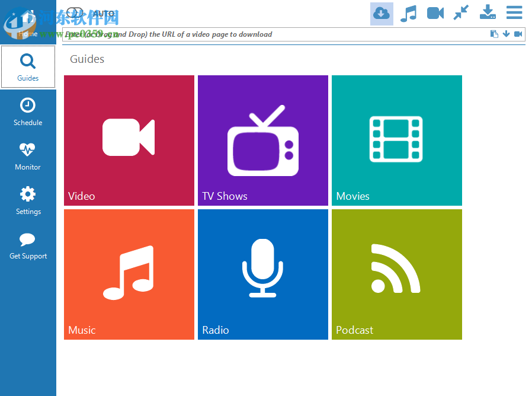Expand the Podcast guide tile

point(396,274)
